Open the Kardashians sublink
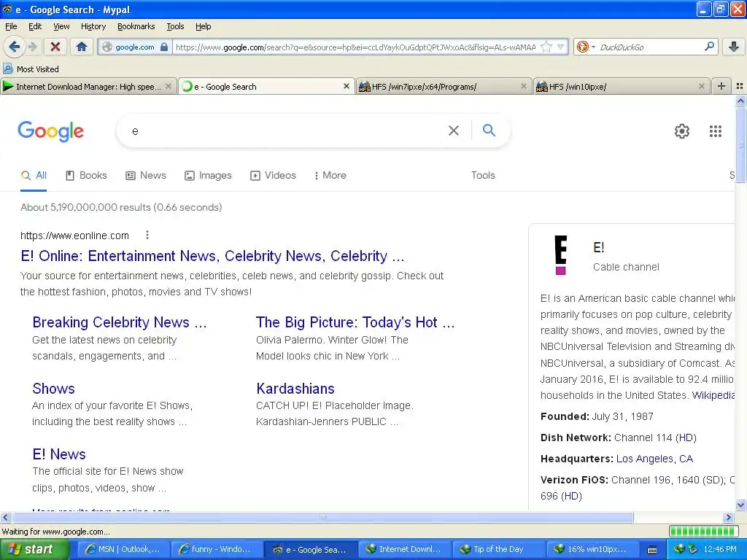This screenshot has height=560, width=747. [295, 389]
